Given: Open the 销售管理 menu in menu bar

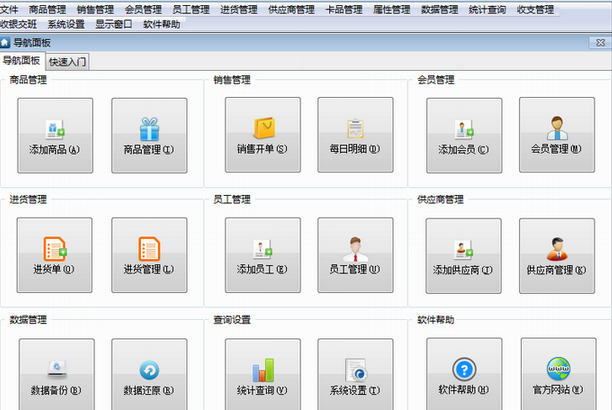Looking at the screenshot, I should [x=95, y=9].
